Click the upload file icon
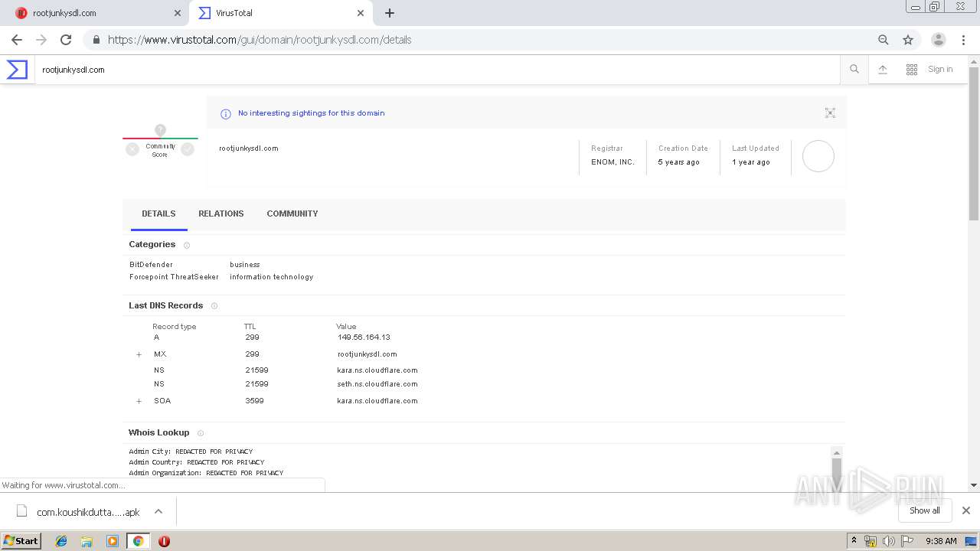 (x=883, y=70)
